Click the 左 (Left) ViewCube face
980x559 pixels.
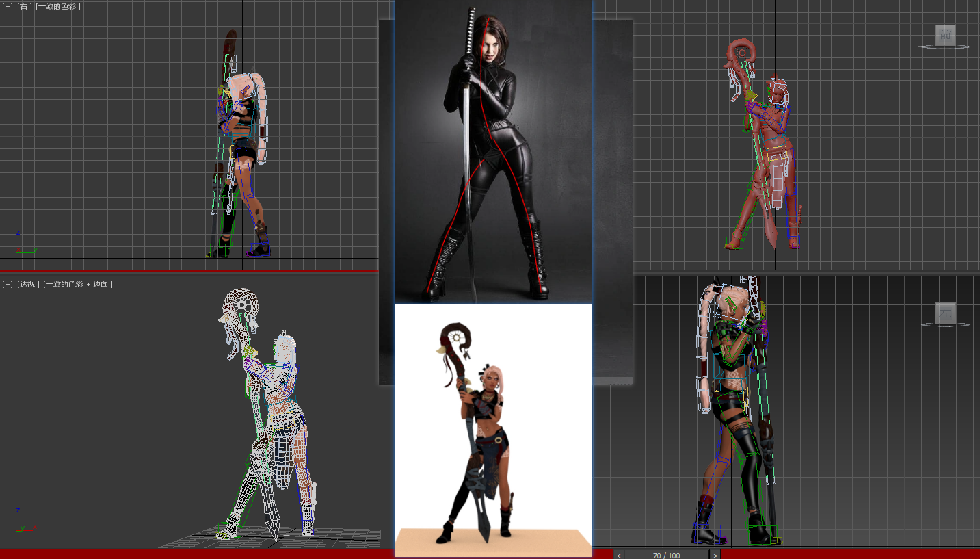coord(945,313)
